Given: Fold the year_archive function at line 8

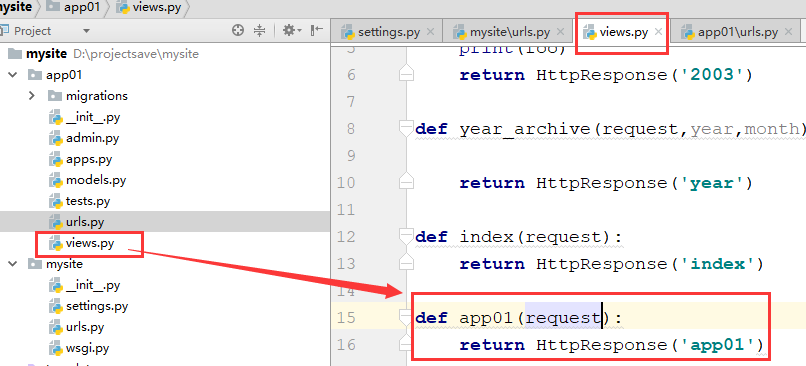Looking at the screenshot, I should coord(406,129).
